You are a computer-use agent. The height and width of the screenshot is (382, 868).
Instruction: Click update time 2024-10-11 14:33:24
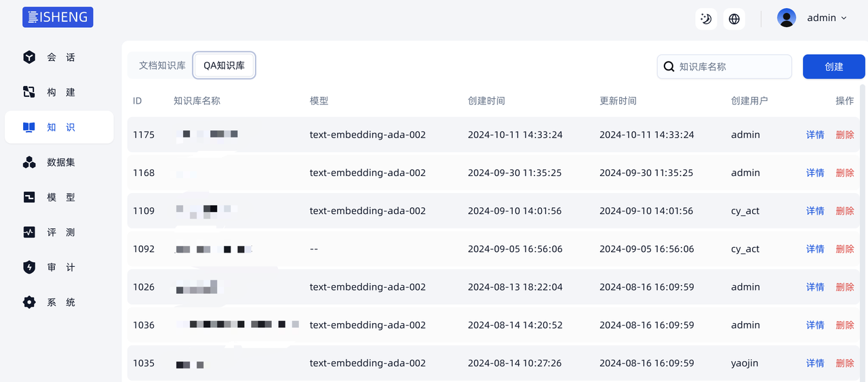tap(647, 135)
